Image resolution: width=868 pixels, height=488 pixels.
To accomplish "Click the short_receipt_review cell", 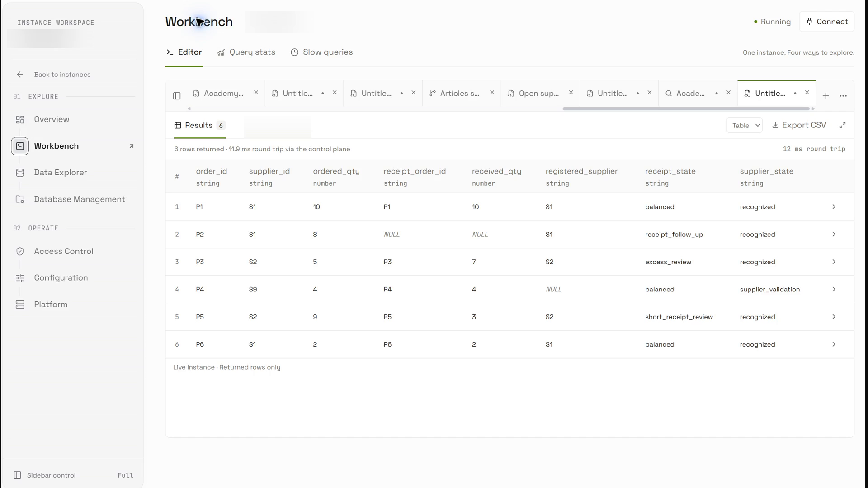I will (x=679, y=317).
